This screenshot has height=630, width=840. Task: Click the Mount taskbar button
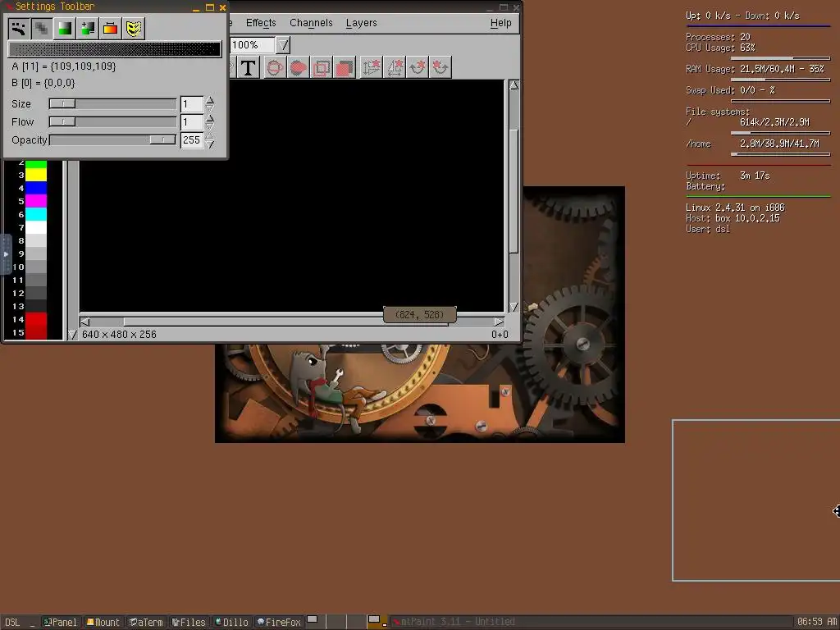(103, 622)
